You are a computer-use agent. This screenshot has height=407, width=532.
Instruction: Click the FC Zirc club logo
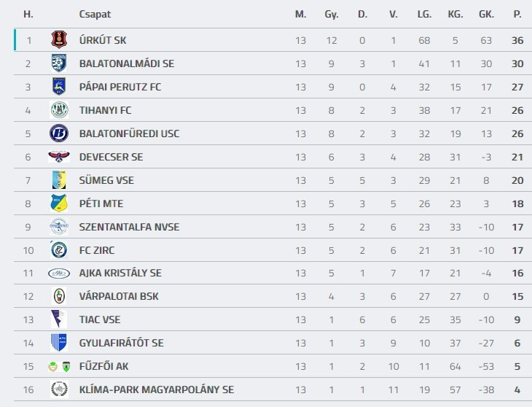point(59,250)
